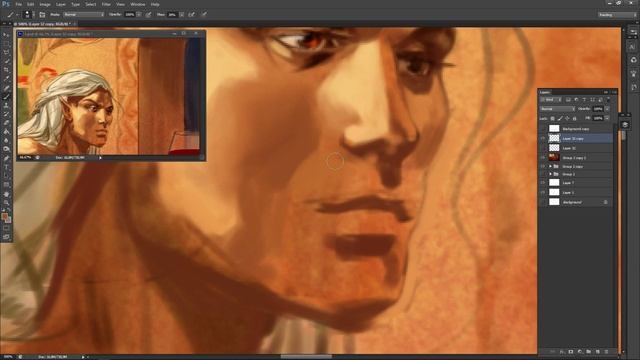Add layer style fx button
This screenshot has width=640, height=360.
(562, 351)
